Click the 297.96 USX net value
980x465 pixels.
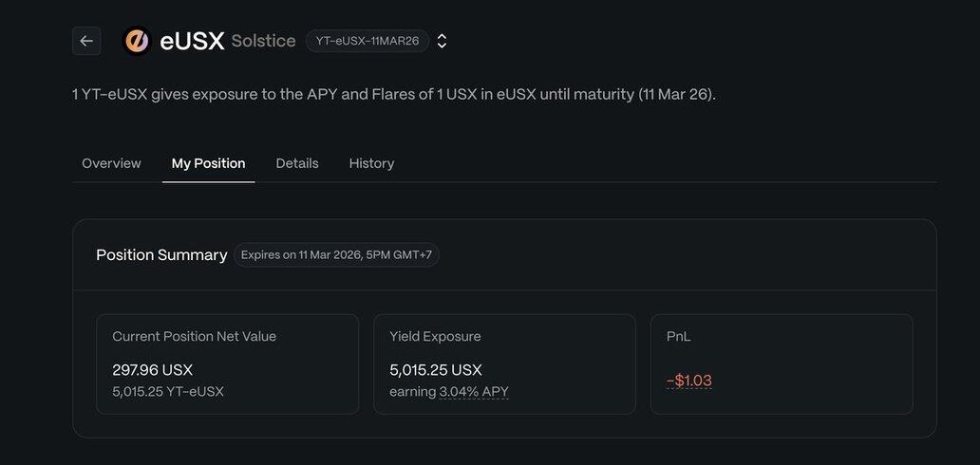pos(152,369)
